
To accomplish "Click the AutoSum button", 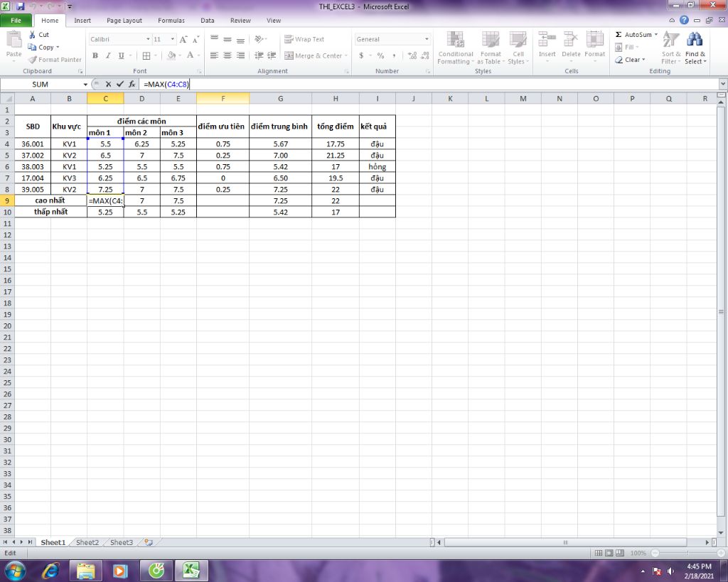I will tap(633, 35).
